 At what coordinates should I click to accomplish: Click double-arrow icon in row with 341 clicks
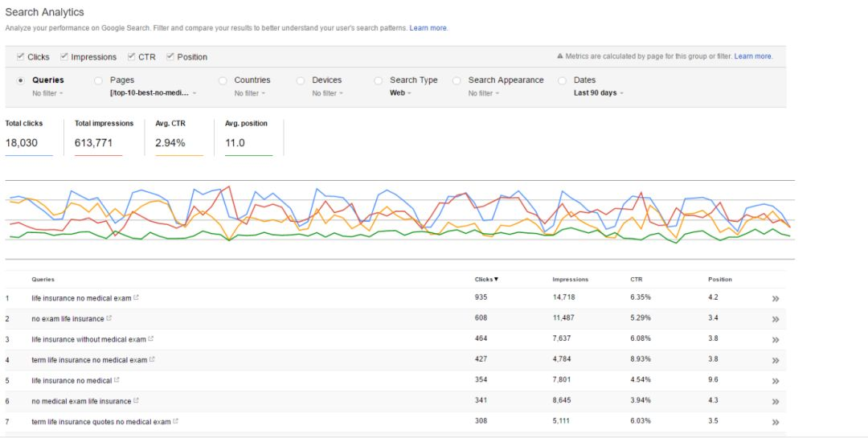point(776,402)
